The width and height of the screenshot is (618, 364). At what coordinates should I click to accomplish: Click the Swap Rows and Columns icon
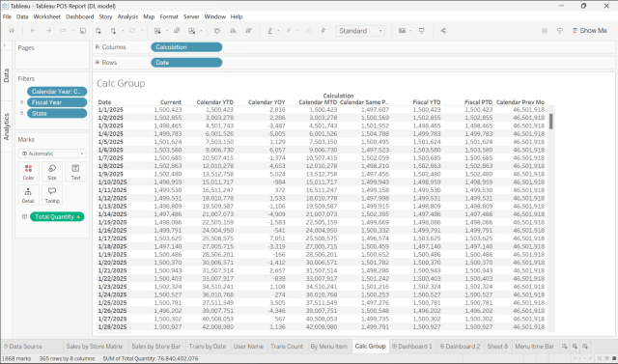tap(217, 31)
